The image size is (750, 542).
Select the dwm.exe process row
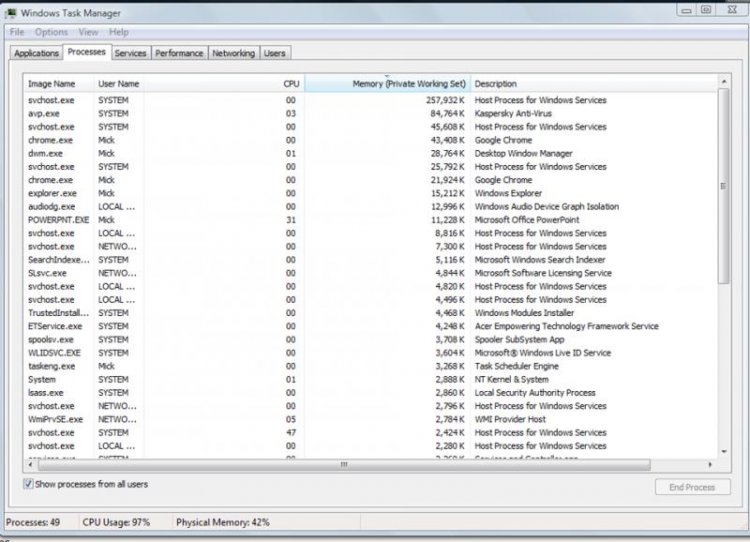(x=370, y=154)
